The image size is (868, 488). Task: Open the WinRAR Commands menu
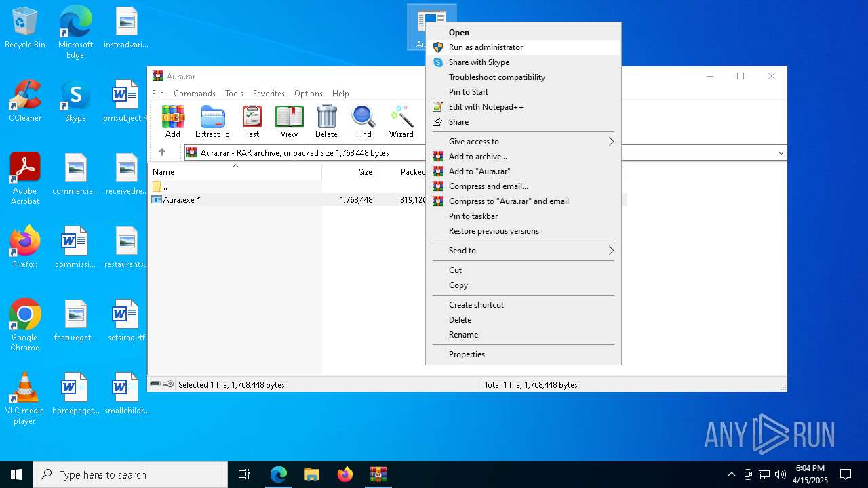(195, 94)
